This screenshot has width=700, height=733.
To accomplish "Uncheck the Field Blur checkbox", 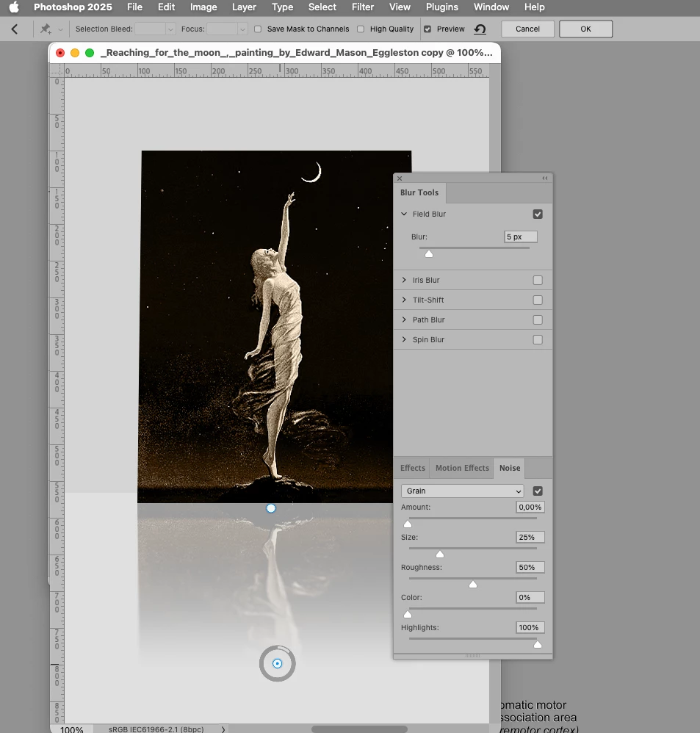I will 538,214.
